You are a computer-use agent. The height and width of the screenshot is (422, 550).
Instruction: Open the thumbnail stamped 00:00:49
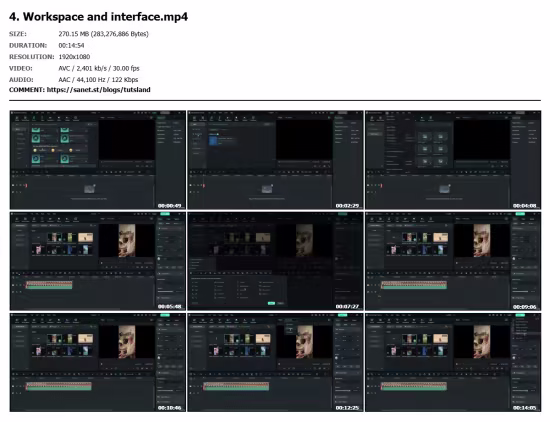pos(98,160)
